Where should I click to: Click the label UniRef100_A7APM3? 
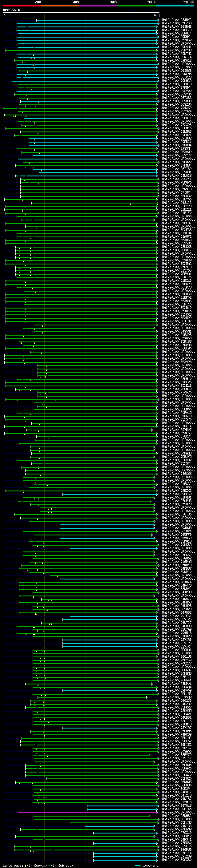[177, 501]
